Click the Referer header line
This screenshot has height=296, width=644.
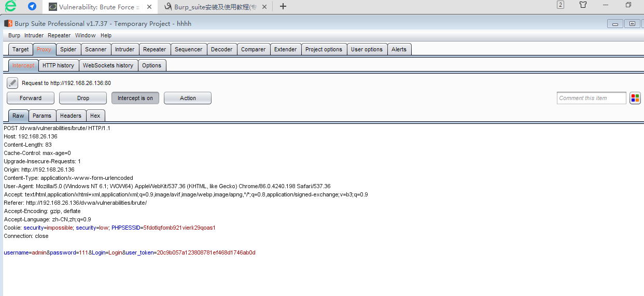tap(75, 203)
